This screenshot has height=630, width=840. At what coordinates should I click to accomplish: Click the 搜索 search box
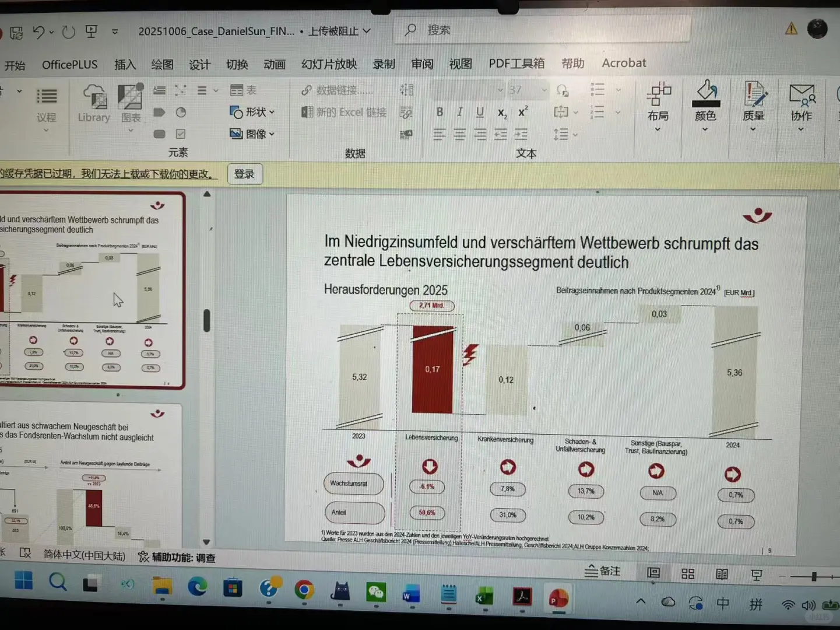coord(542,29)
